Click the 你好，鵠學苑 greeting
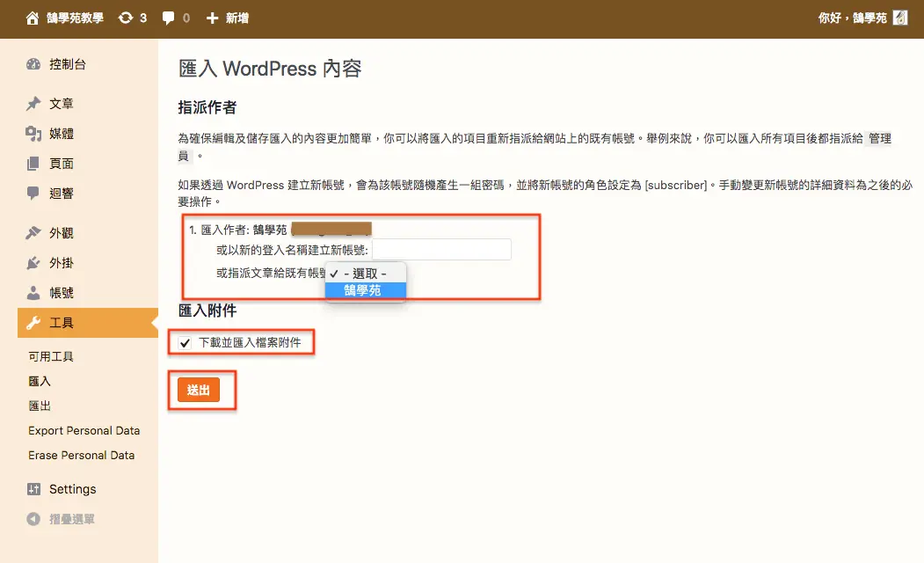The image size is (924, 563). point(852,18)
